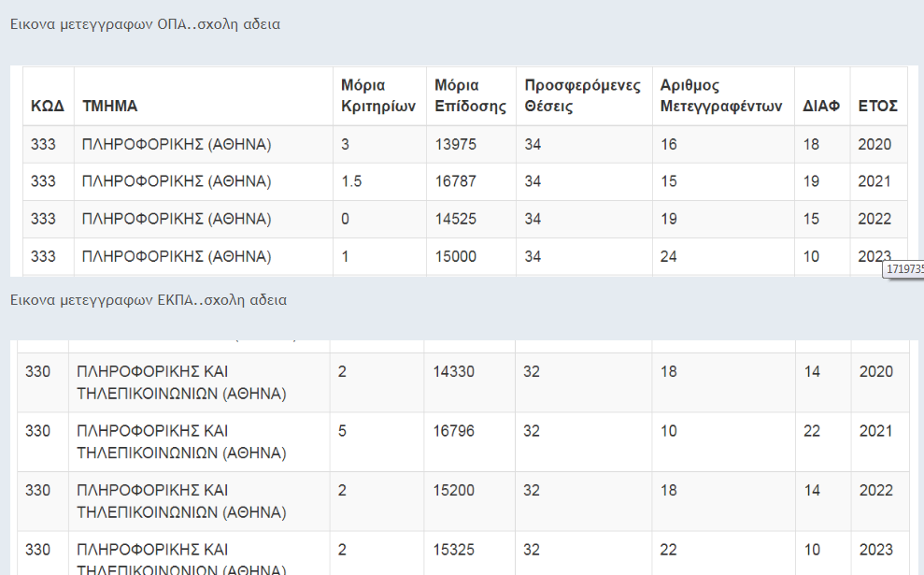Screen dimensions: 924x575
Task: Click the ΟΠΑ transfers image caption text
Action: tap(145, 24)
